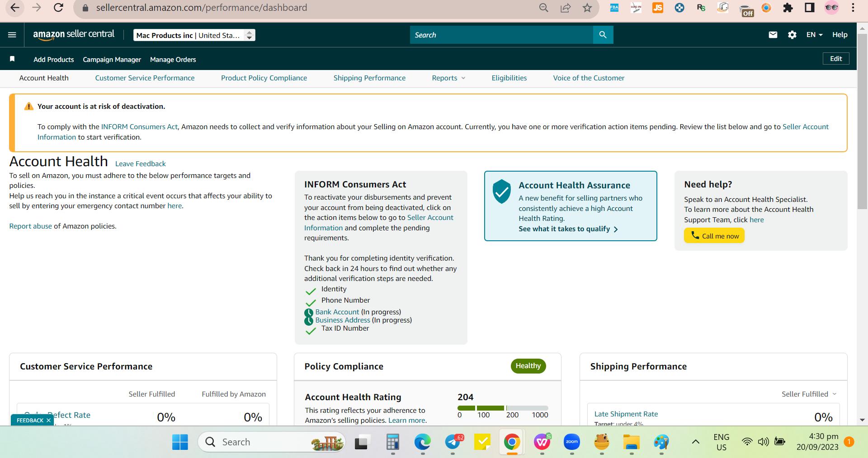Viewport: 868px width, 458px height.
Task: Open the Late Shipment Rate link
Action: (626, 414)
